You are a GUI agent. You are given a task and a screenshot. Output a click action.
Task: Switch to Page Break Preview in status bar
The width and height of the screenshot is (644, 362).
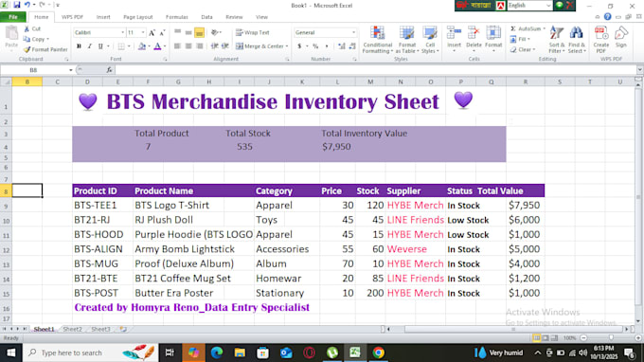pos(554,337)
